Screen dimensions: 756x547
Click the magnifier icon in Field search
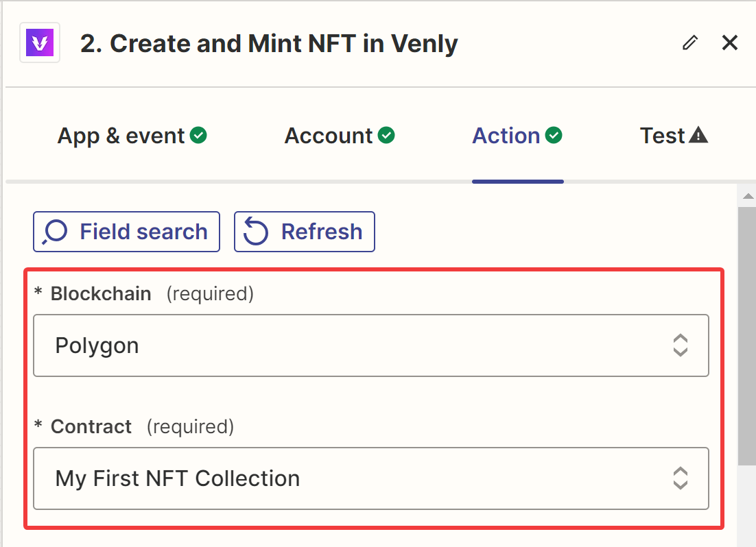click(x=55, y=232)
